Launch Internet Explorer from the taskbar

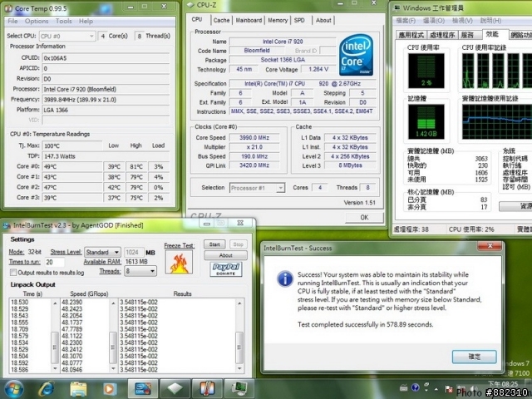[47, 389]
